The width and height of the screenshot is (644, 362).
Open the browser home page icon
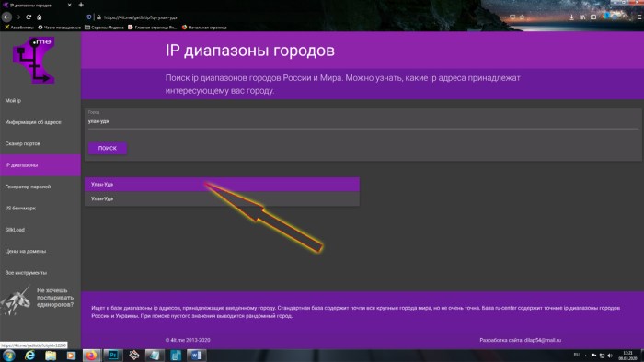(x=40, y=17)
